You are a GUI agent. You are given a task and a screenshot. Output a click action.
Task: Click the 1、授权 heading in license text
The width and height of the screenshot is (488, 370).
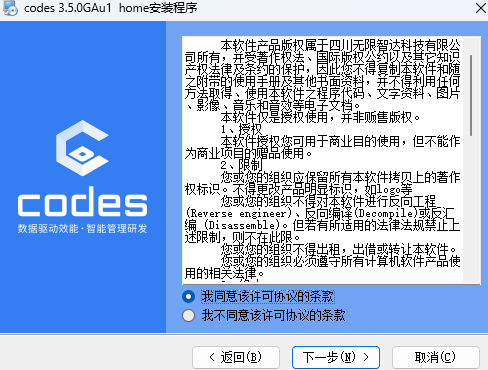click(x=242, y=129)
